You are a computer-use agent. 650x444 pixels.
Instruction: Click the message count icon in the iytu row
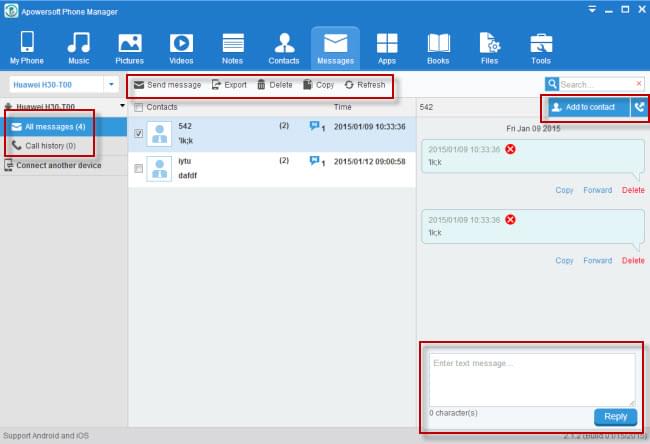[x=317, y=162]
